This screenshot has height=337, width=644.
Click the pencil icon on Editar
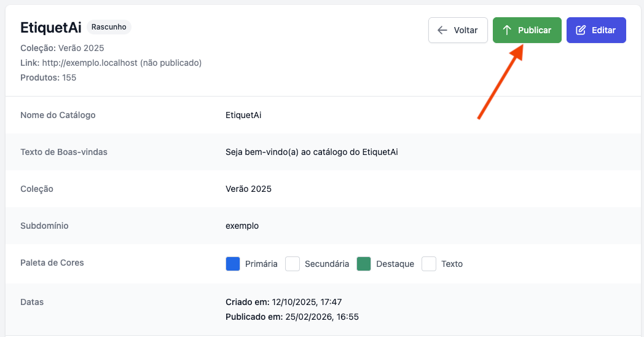click(581, 30)
